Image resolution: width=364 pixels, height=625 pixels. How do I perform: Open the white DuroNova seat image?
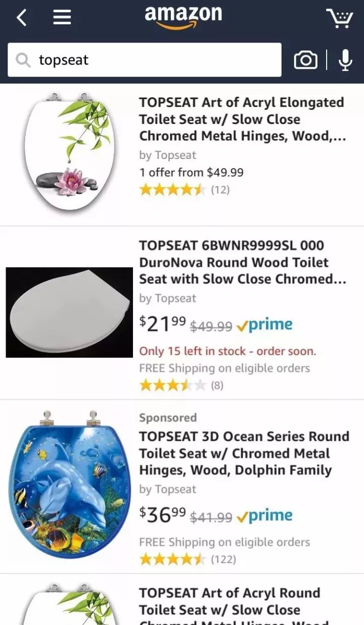point(69,312)
